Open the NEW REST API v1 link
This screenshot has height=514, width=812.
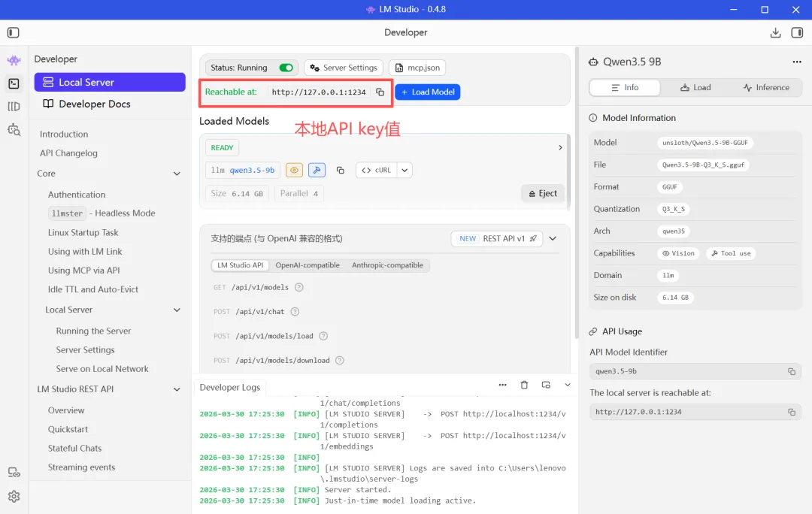pyautogui.click(x=497, y=239)
